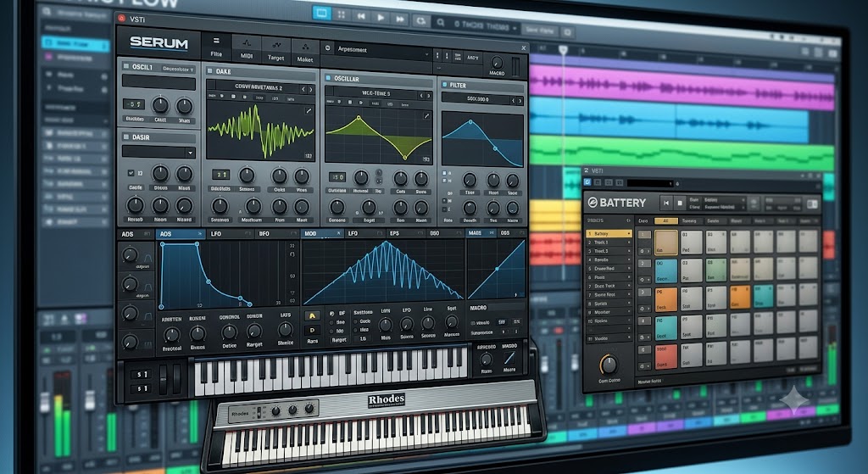Click the pencil edit icon on OSCILLAR waveform

pyautogui.click(x=427, y=116)
